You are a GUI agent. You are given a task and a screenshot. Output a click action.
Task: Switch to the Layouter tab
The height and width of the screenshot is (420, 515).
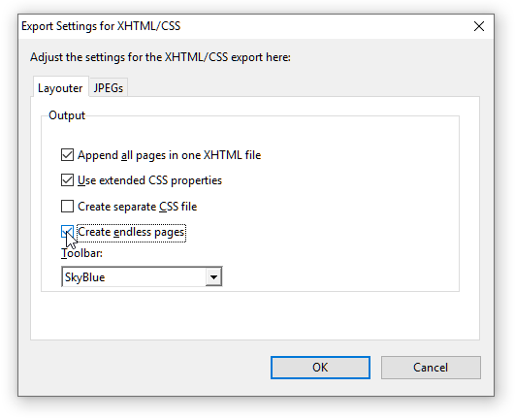coord(60,87)
